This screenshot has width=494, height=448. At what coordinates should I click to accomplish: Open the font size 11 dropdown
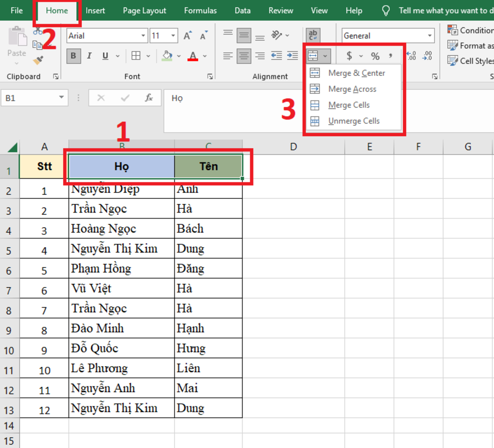[173, 36]
